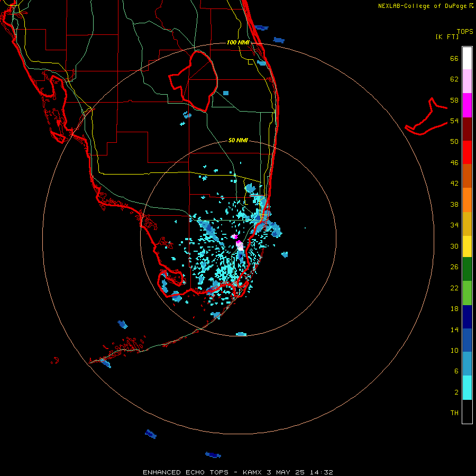Click the 42 legend value
Viewport: 476px width, 476px height.
pyautogui.click(x=454, y=184)
